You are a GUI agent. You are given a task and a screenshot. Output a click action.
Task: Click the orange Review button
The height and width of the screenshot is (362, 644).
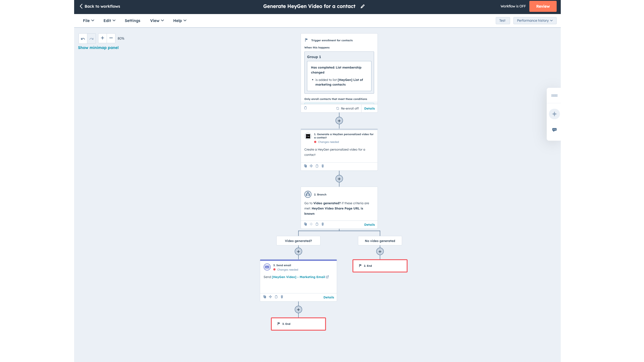[543, 6]
